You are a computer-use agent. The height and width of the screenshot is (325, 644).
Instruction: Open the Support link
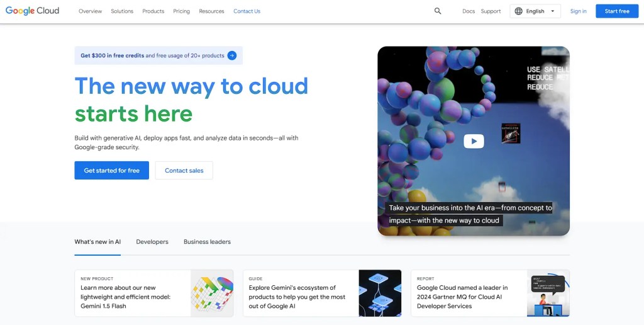[x=491, y=11]
